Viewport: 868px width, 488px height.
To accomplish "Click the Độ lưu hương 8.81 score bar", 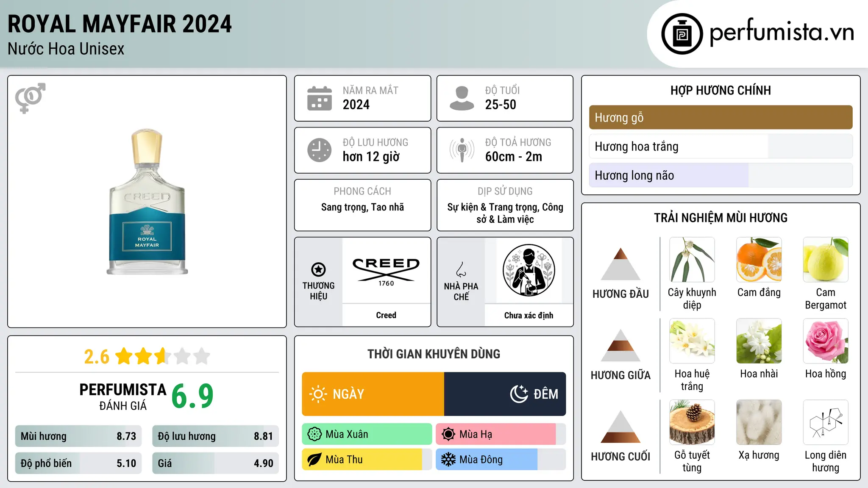I will tap(215, 436).
